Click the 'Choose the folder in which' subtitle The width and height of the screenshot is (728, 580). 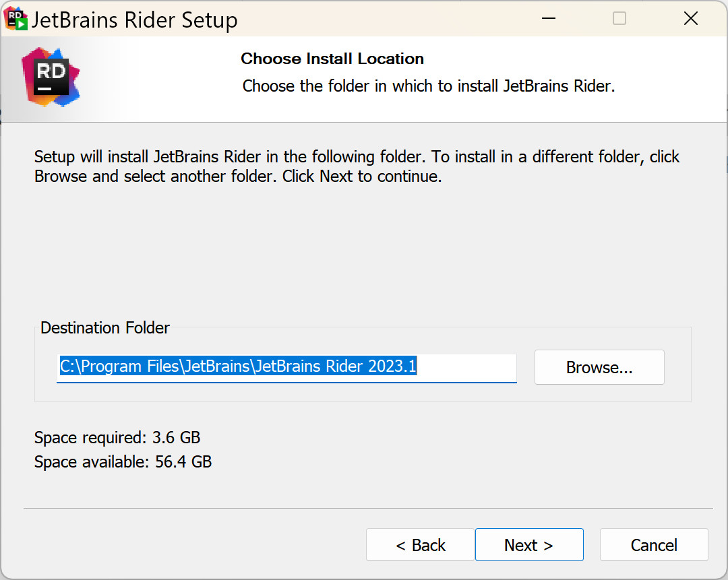pos(429,86)
